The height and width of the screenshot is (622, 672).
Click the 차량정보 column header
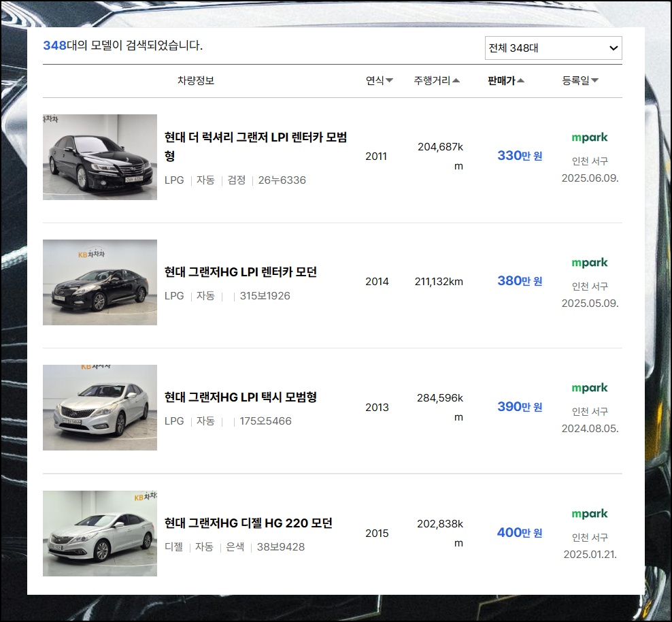[196, 80]
